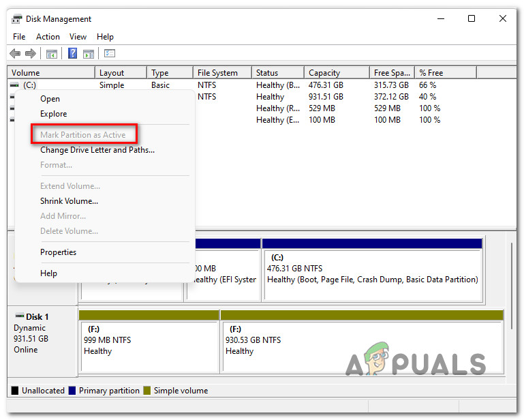Open the Action menu

[x=48, y=37]
